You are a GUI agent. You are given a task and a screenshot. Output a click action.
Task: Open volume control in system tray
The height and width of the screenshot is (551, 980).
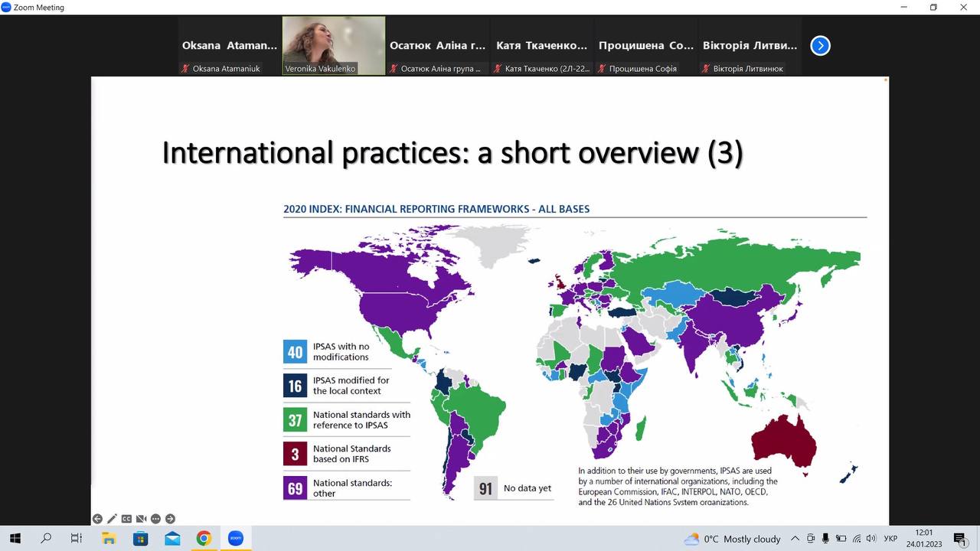(x=871, y=539)
